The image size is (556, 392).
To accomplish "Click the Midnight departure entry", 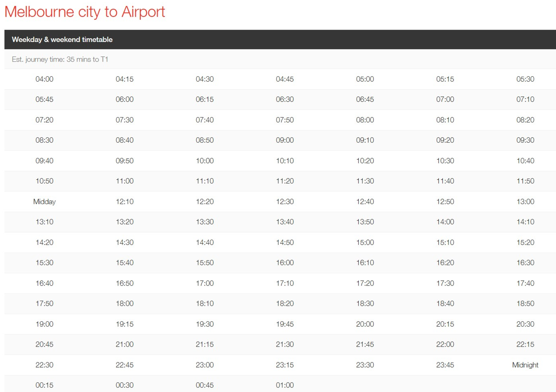I will point(525,365).
